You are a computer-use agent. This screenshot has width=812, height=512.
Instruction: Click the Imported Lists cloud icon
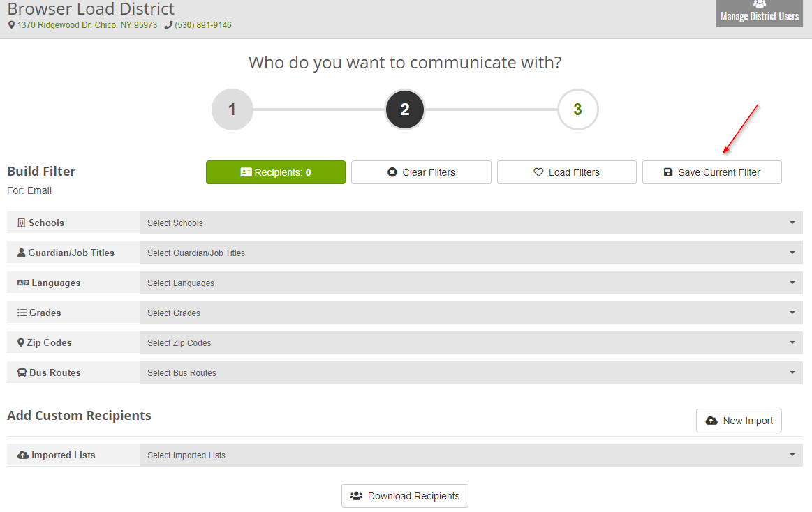23,455
